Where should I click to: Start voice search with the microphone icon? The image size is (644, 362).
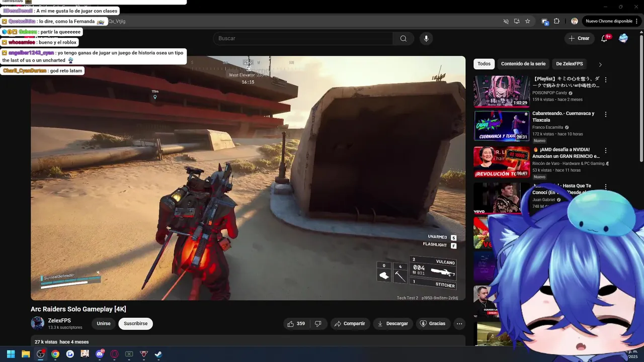click(x=426, y=39)
